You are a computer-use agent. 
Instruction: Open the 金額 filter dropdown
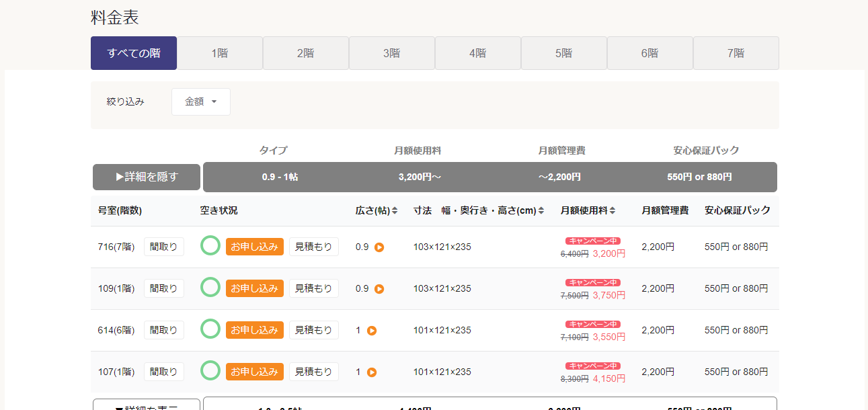200,102
